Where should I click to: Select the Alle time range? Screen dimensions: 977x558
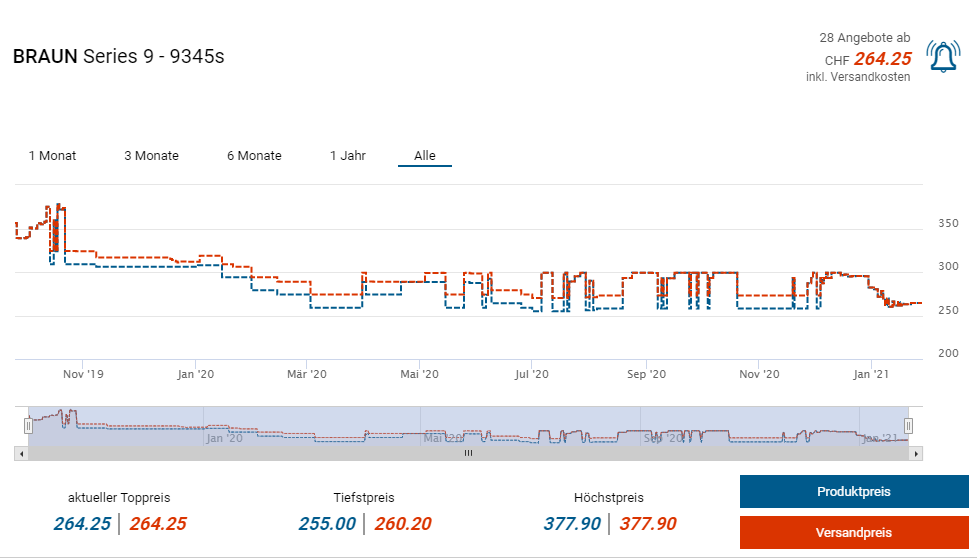[x=425, y=156]
